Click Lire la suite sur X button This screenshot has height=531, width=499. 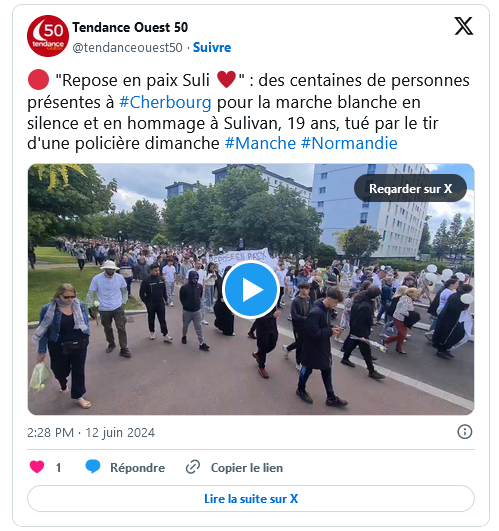[251, 498]
